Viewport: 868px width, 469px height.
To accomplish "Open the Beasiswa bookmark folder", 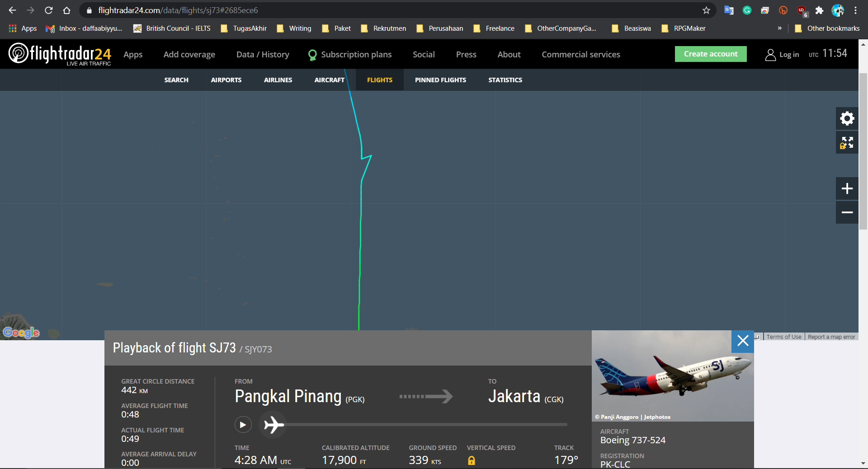I will click(x=632, y=28).
